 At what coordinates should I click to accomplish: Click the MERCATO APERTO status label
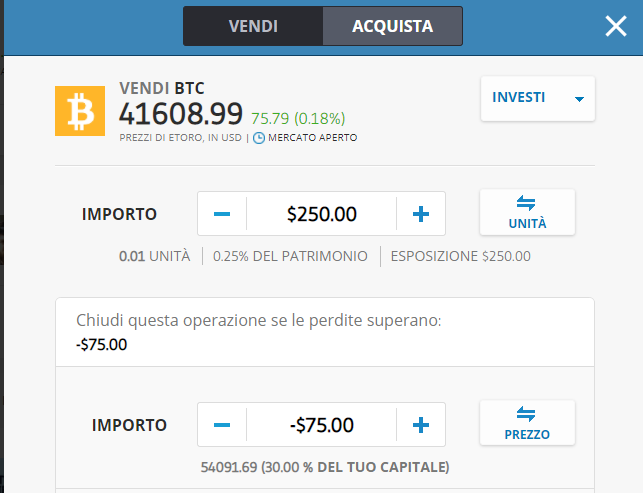(x=312, y=138)
